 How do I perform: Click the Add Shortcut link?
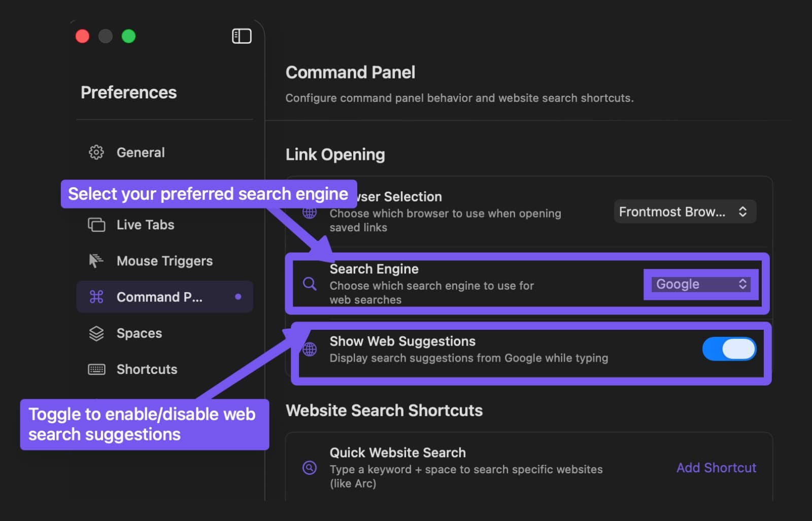716,468
